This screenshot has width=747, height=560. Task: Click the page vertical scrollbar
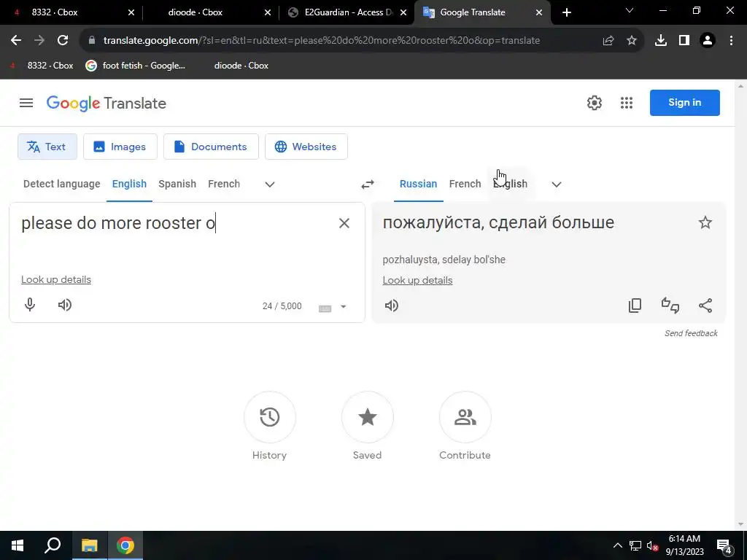point(740,305)
